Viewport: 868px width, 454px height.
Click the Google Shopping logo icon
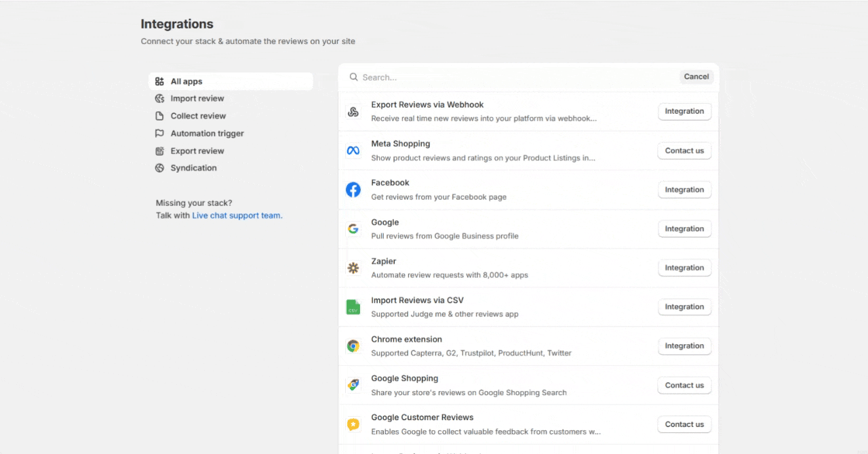pos(353,385)
